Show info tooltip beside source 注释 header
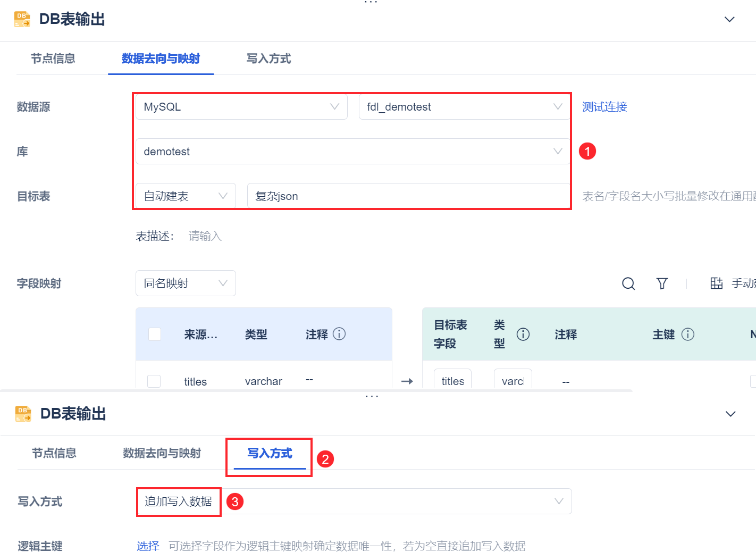The width and height of the screenshot is (756, 560). tap(339, 334)
